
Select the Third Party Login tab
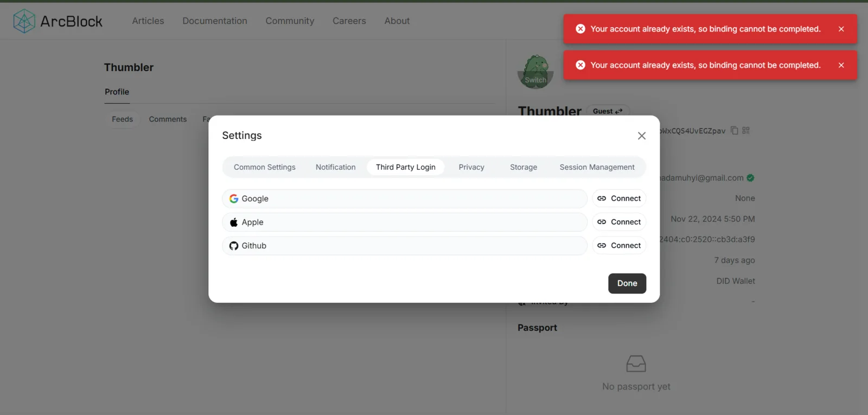tap(406, 167)
